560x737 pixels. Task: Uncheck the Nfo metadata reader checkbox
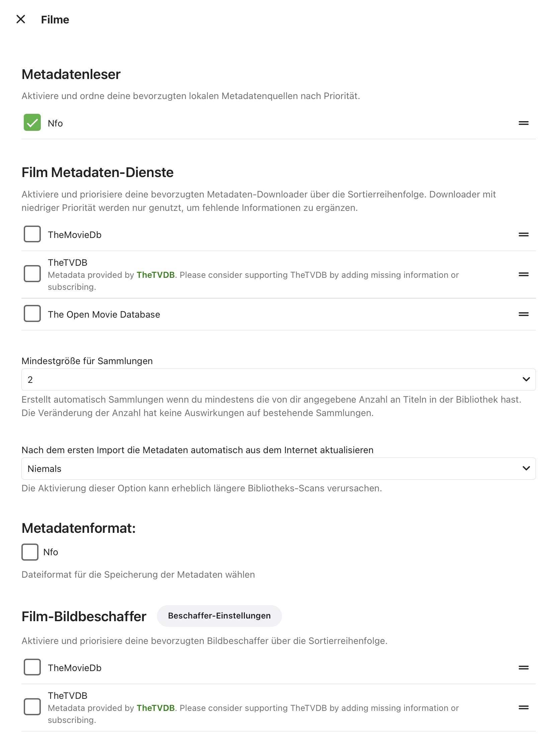[32, 122]
